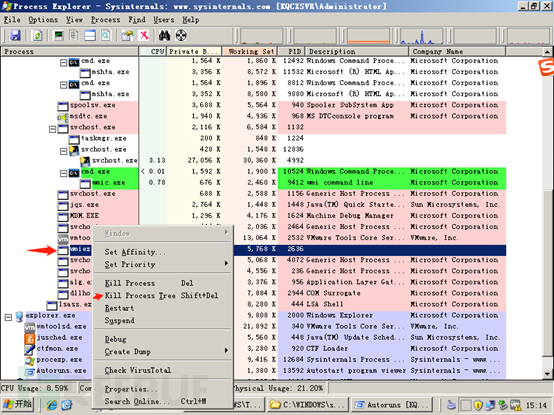Expand the Create Dump submenu
This screenshot has width=554, height=415.
click(163, 351)
